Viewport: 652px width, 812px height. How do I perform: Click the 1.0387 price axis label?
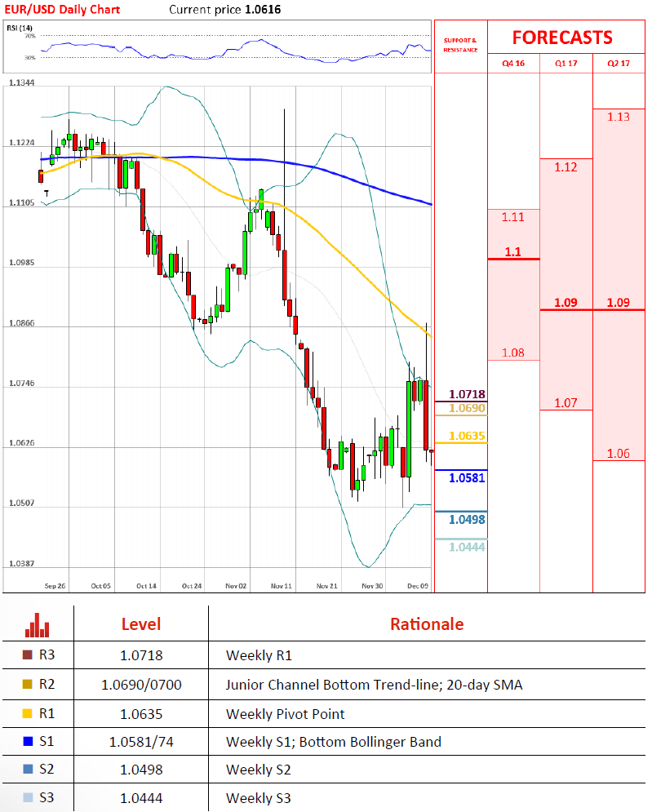pos(22,563)
